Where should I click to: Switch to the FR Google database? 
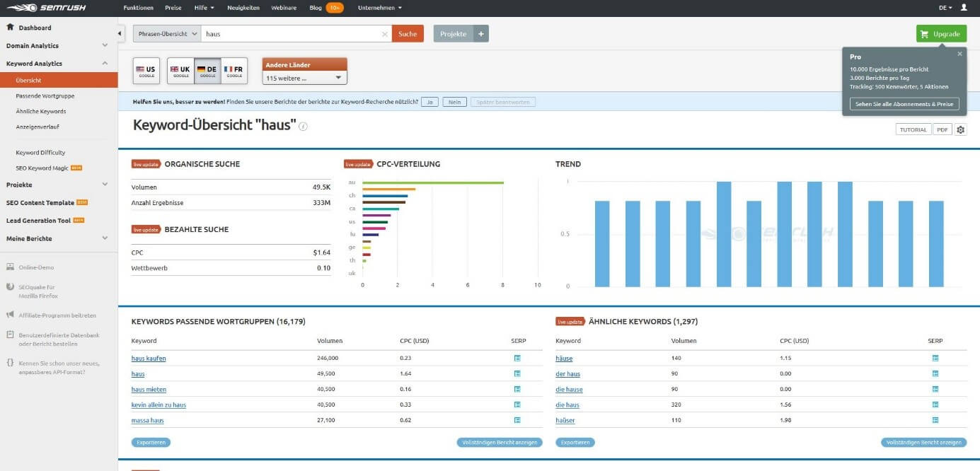[234, 71]
